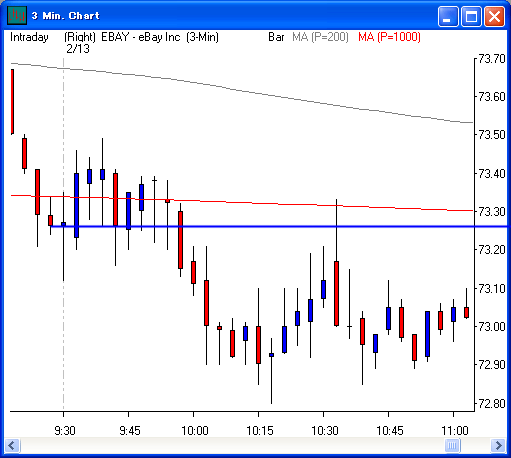The width and height of the screenshot is (511, 458).
Task: Click the chart window title bar icon
Action: (x=17, y=16)
